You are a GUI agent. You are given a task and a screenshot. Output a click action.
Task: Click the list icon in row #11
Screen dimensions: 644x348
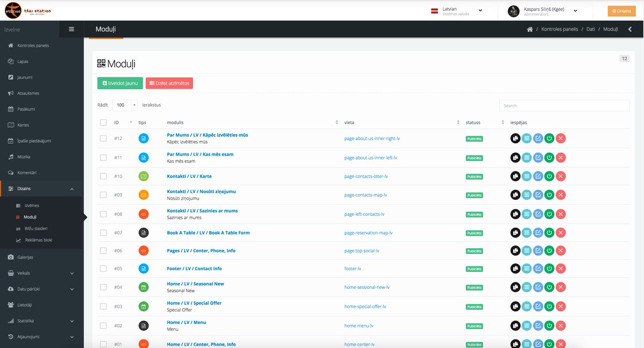pyautogui.click(x=526, y=158)
